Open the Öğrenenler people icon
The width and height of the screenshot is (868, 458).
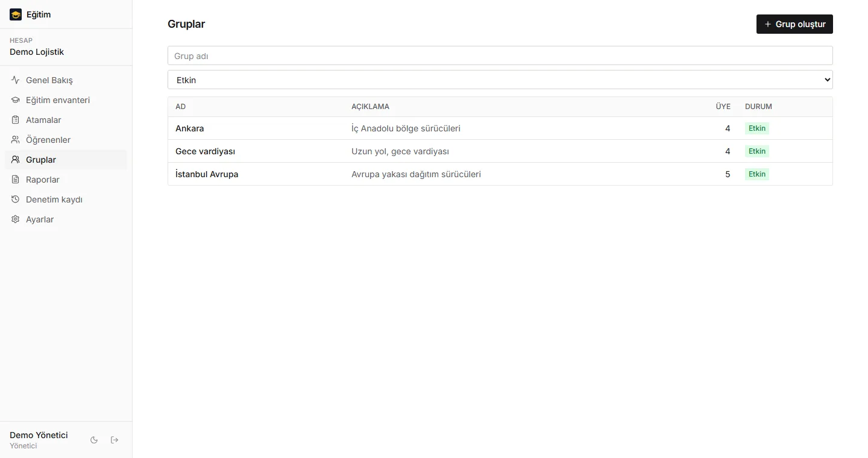pos(16,140)
